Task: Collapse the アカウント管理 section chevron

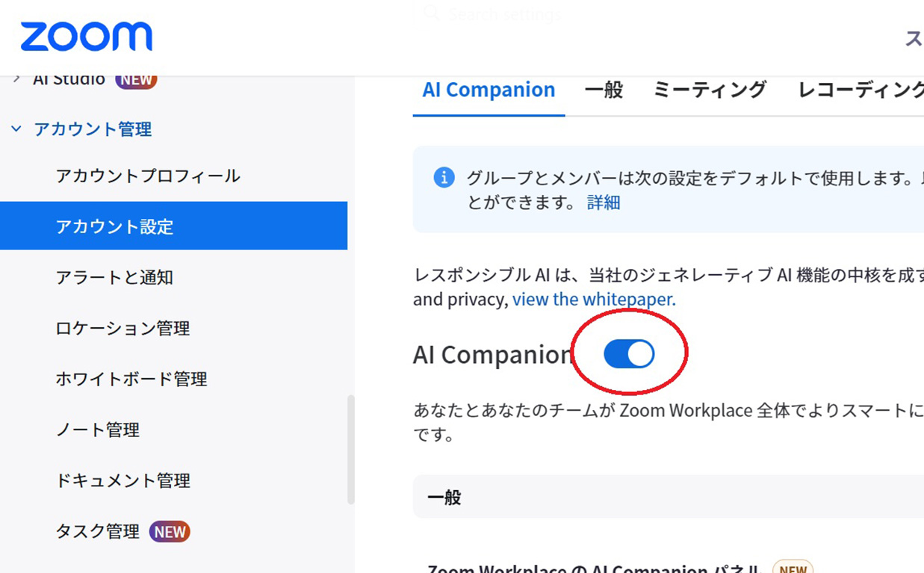Action: point(16,129)
